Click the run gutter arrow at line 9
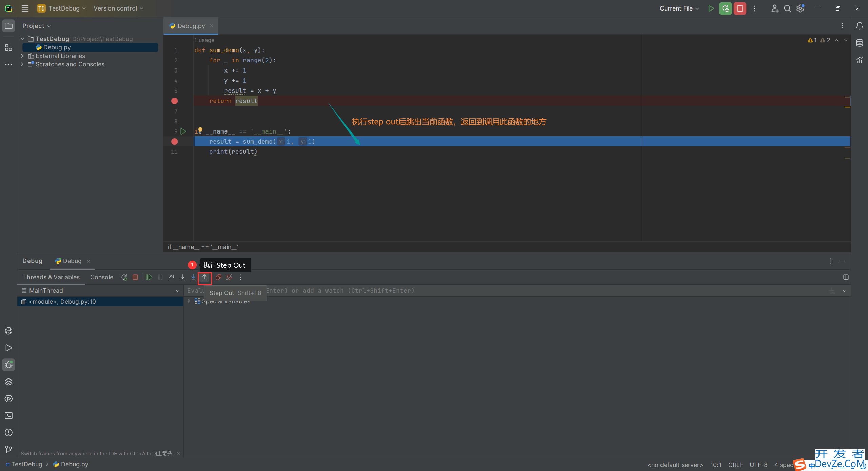Screen dimensions: 868x471 183,131
